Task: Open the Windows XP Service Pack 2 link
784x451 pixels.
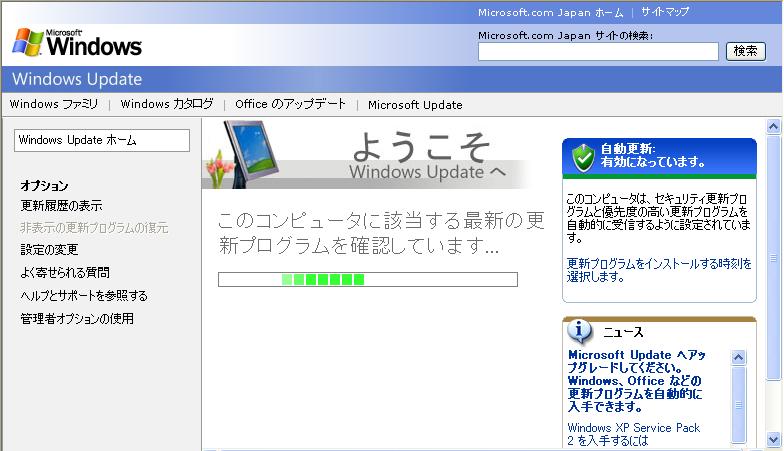Action: [633, 434]
